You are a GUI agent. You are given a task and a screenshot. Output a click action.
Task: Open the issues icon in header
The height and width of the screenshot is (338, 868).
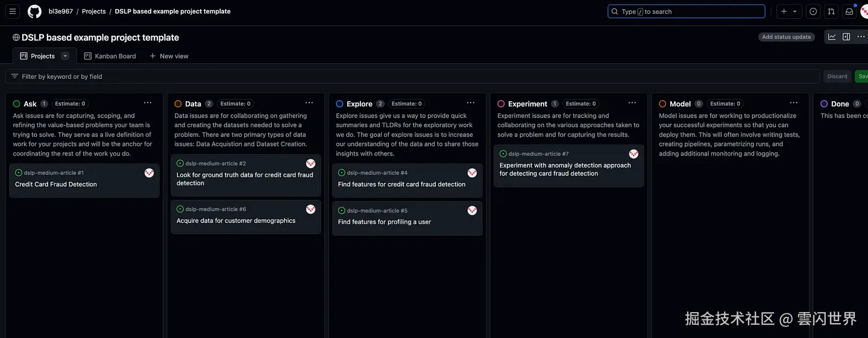tap(813, 11)
